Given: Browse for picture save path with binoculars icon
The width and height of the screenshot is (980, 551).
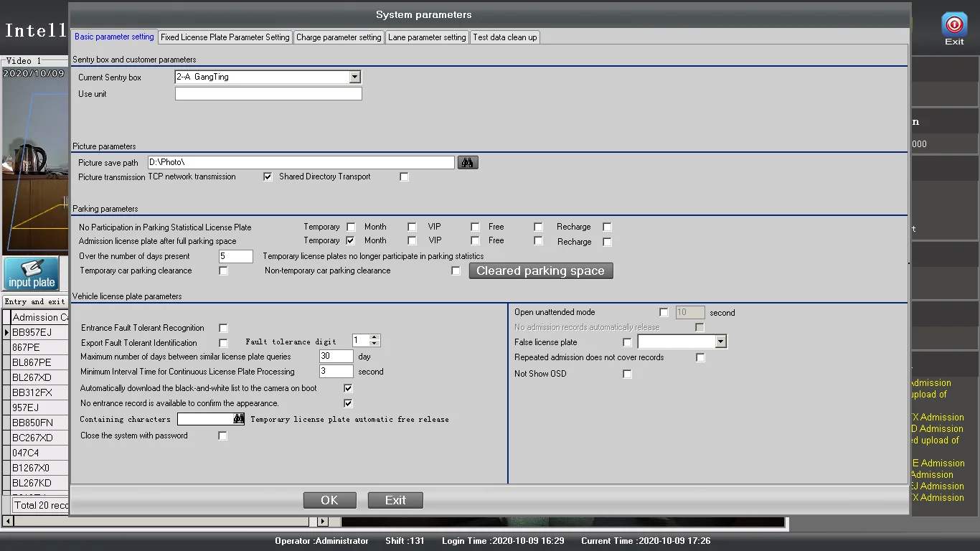Looking at the screenshot, I should [468, 163].
